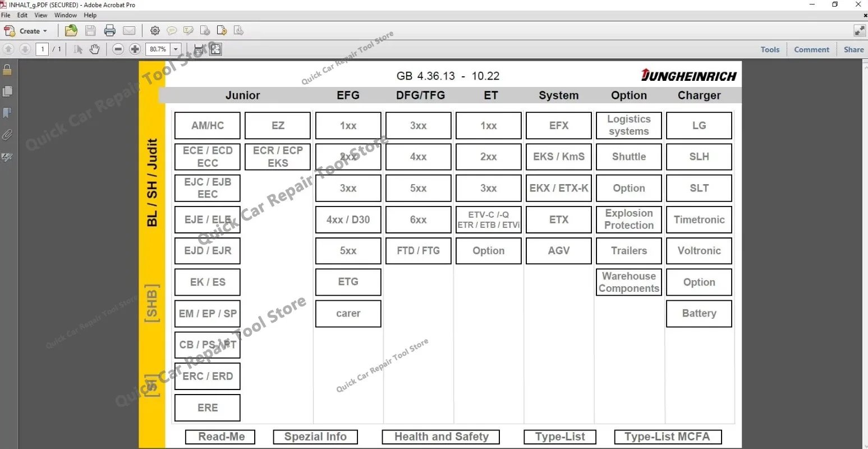Viewport: 868px width, 449px height.
Task: Click the security lock icon in left sidebar
Action: [x=7, y=70]
